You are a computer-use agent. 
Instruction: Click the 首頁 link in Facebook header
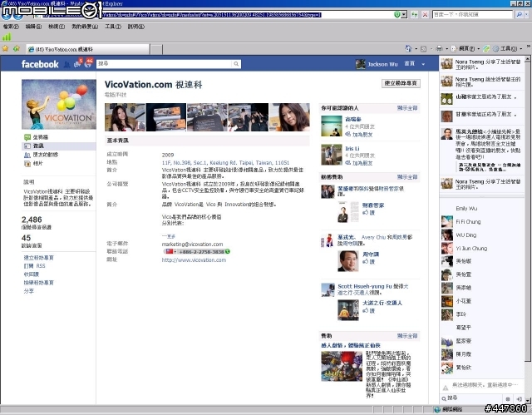[x=409, y=64]
